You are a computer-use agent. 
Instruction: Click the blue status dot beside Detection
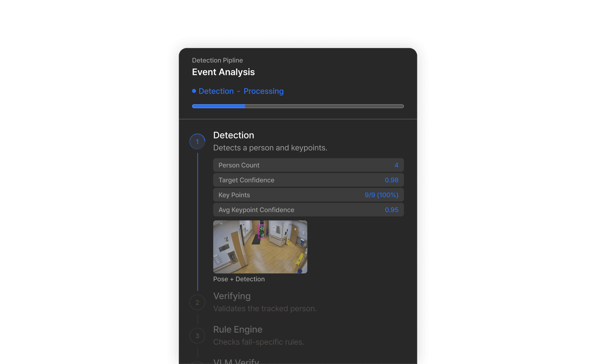tap(194, 91)
